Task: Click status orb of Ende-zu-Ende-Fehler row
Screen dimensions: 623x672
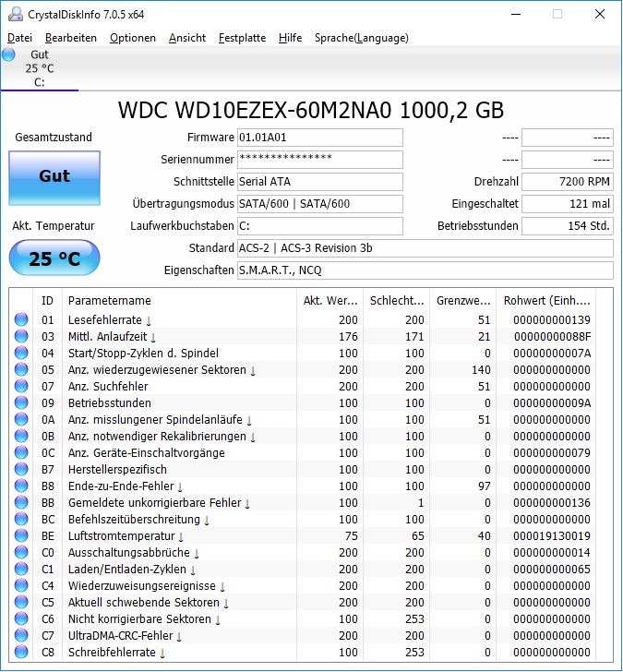Action: (21, 486)
